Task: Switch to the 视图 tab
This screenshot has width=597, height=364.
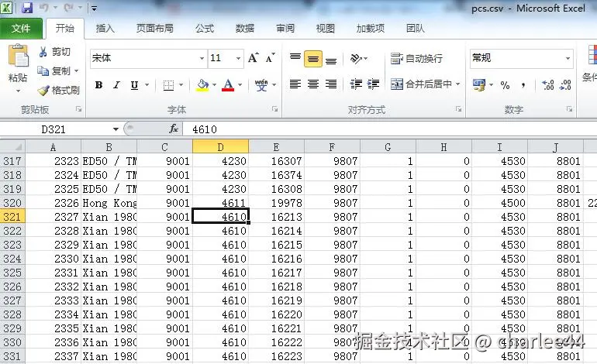Action: [325, 29]
